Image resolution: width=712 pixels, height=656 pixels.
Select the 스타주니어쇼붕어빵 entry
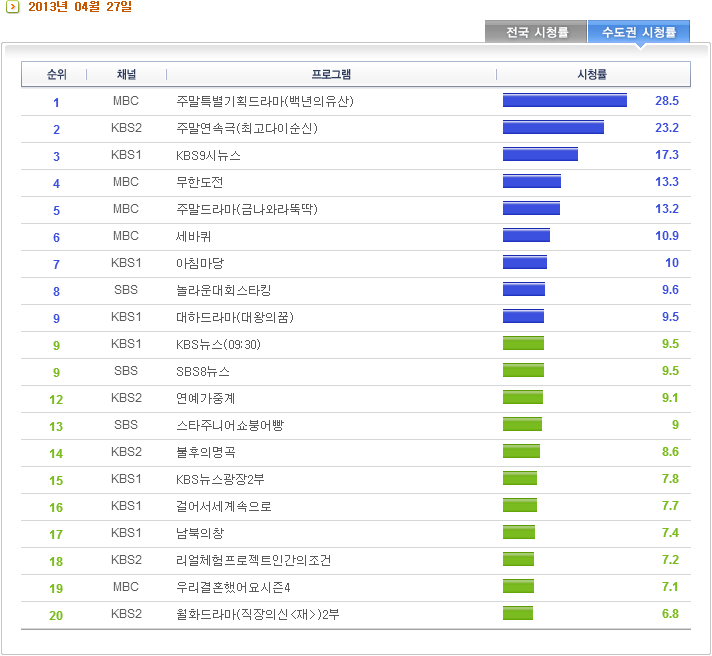[230, 425]
